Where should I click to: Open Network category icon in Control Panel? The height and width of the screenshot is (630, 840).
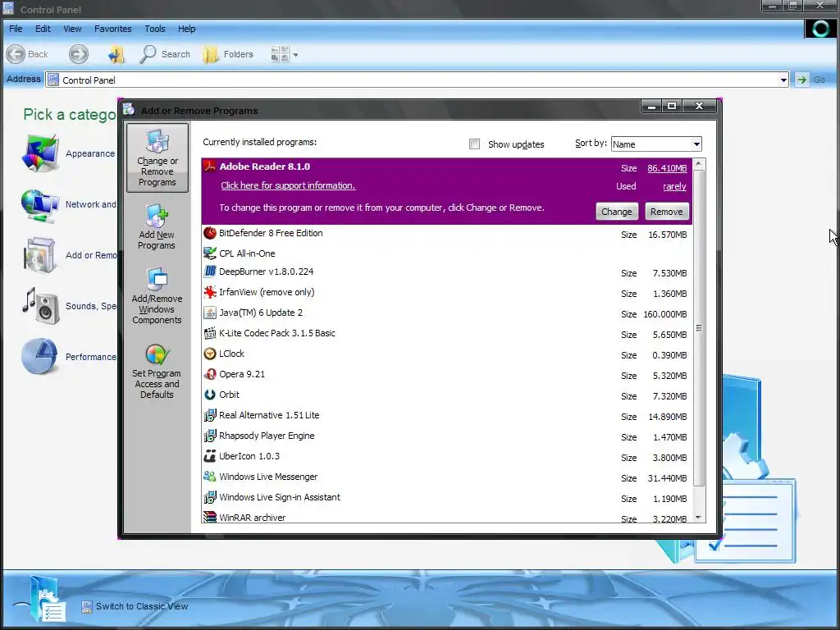[x=40, y=205]
